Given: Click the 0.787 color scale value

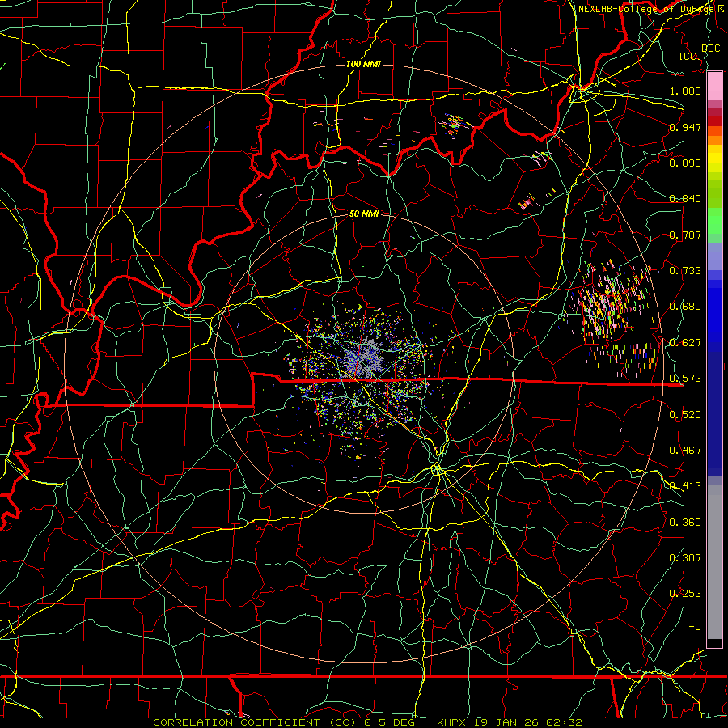Looking at the screenshot, I should 685,235.
